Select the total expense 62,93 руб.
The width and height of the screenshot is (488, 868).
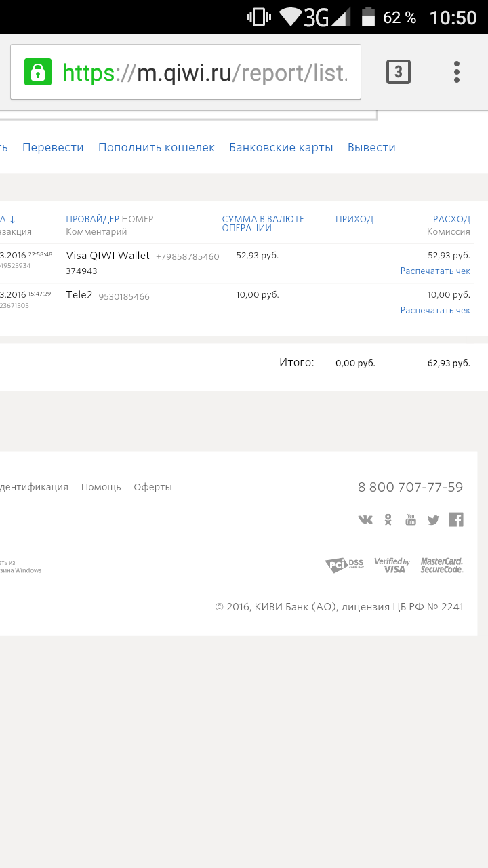tap(449, 363)
